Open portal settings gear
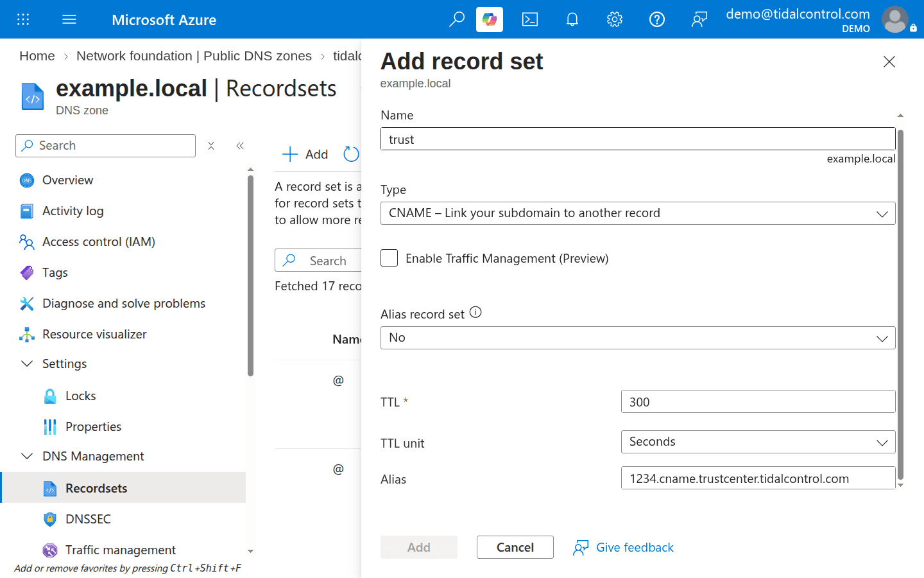This screenshot has height=578, width=924. (x=615, y=19)
